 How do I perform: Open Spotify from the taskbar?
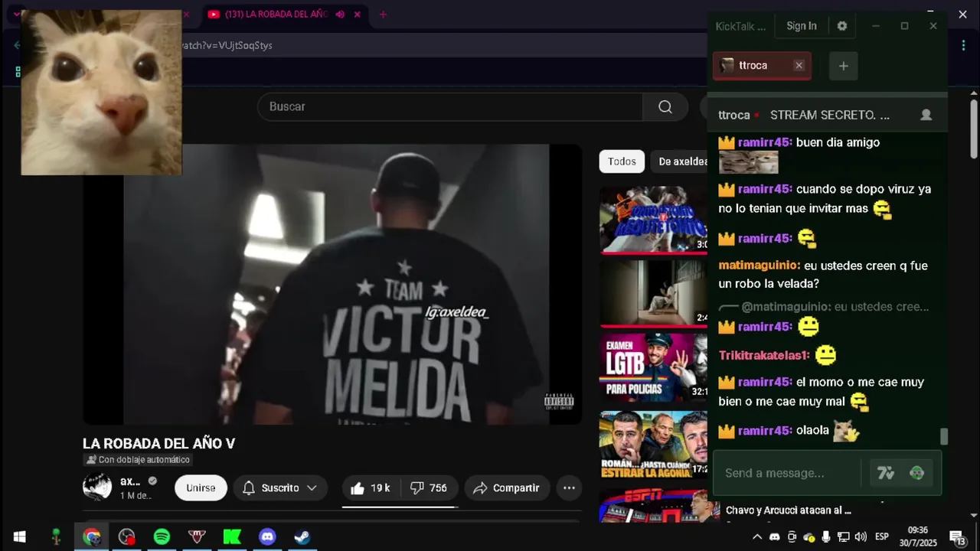[x=162, y=536]
